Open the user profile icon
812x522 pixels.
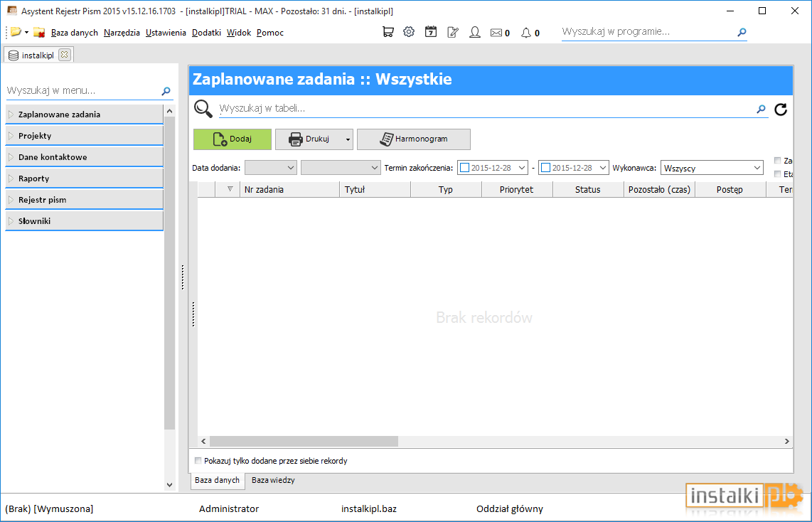coord(475,32)
